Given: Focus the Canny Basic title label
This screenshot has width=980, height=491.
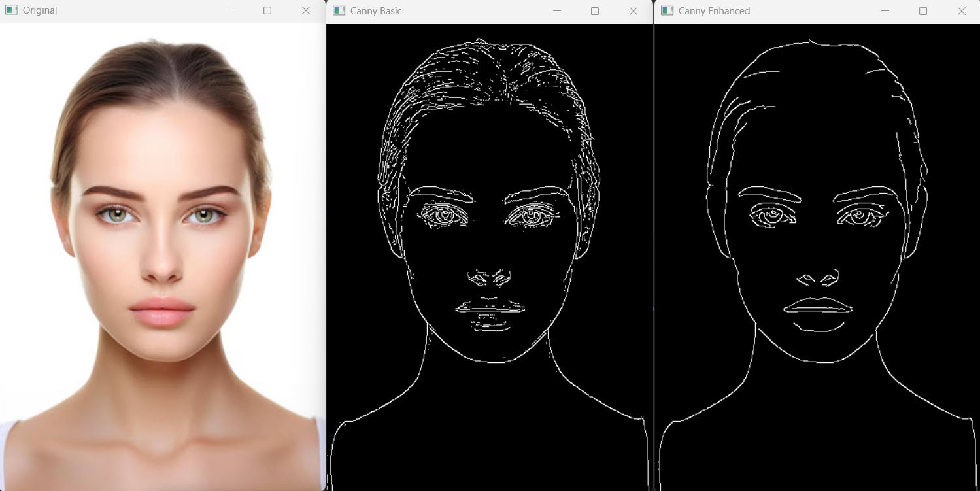Looking at the screenshot, I should click(x=376, y=11).
